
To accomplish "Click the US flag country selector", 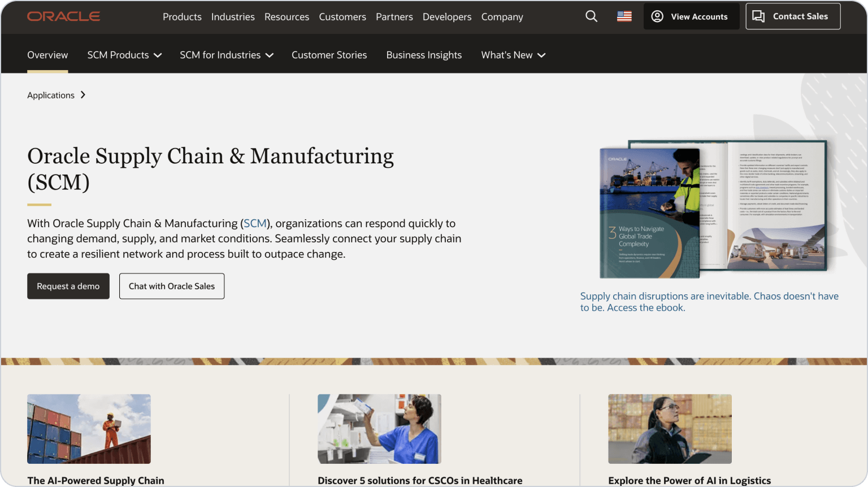I will (x=624, y=16).
